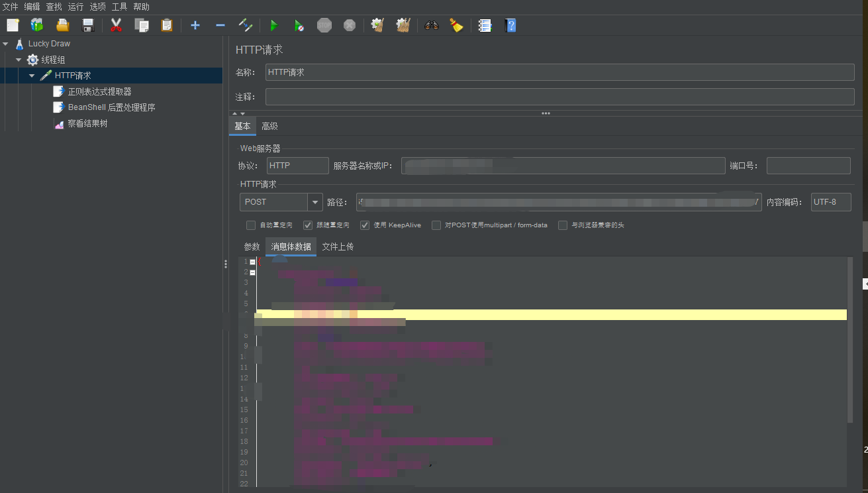
Task: Reset the search with the yellow brush icon
Action: tap(456, 25)
